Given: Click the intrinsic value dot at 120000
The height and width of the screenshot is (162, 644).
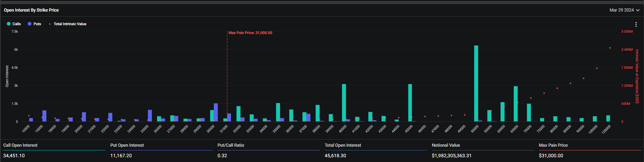Looking at the screenshot, I should [610, 48].
